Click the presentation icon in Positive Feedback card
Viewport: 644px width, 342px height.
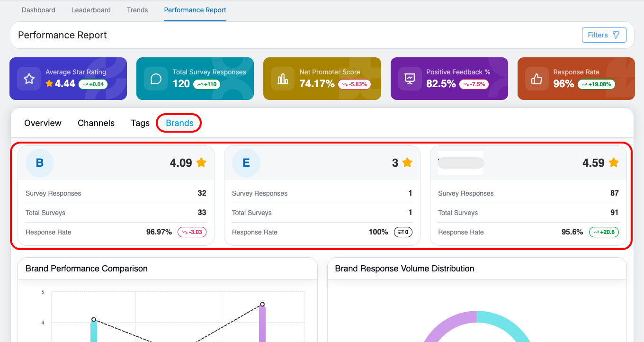pos(410,79)
